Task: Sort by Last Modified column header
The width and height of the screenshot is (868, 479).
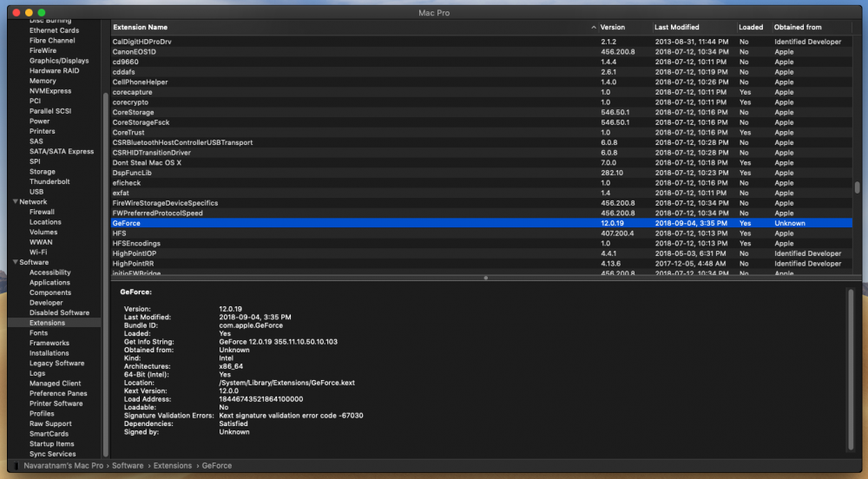Action: pyautogui.click(x=676, y=27)
